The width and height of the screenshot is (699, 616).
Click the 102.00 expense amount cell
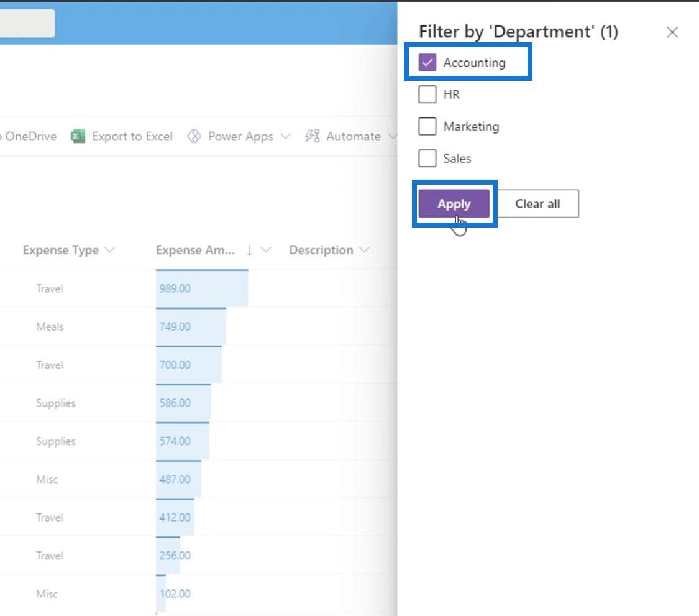click(175, 594)
